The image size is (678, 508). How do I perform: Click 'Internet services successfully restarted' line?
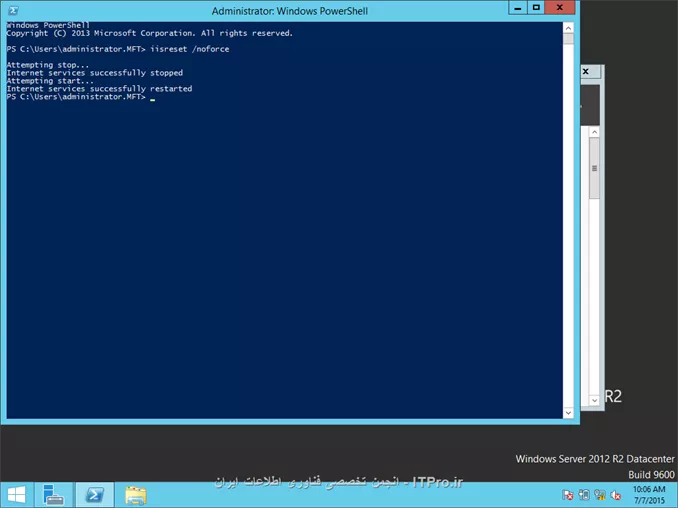point(99,89)
